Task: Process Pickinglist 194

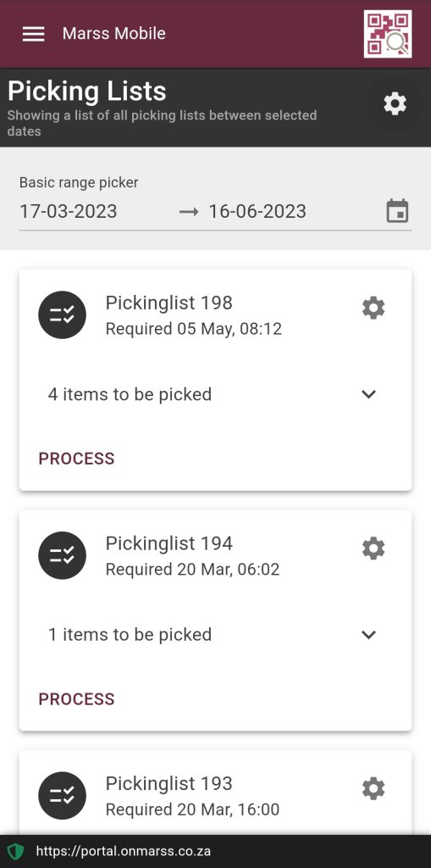Action: pyautogui.click(x=76, y=698)
